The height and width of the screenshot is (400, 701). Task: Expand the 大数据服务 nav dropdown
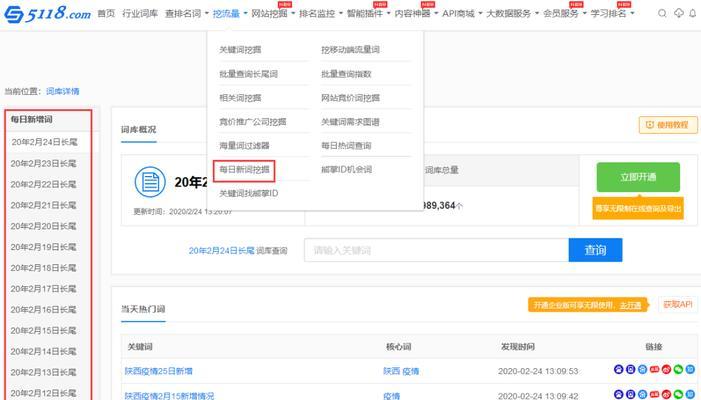(513, 13)
